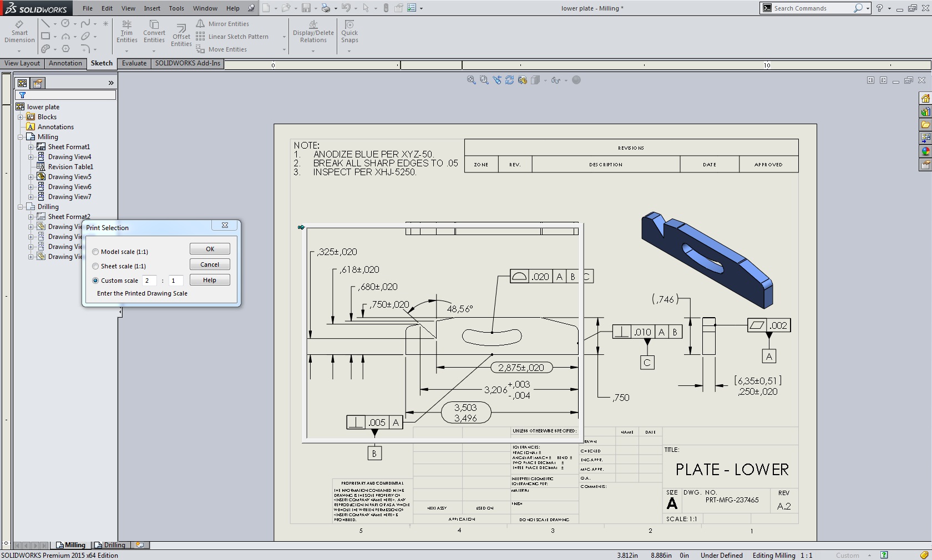932x560 pixels.
Task: Click the Mirror Entities icon
Action: coord(201,24)
